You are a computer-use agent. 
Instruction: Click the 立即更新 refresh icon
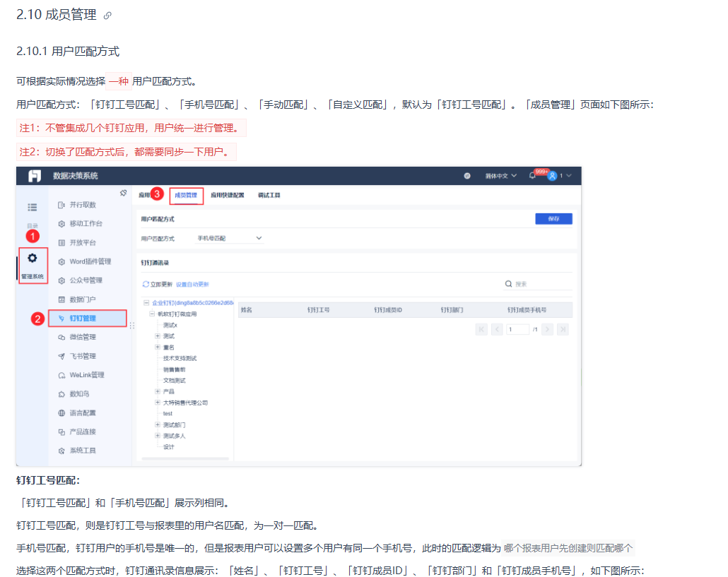tap(146, 285)
